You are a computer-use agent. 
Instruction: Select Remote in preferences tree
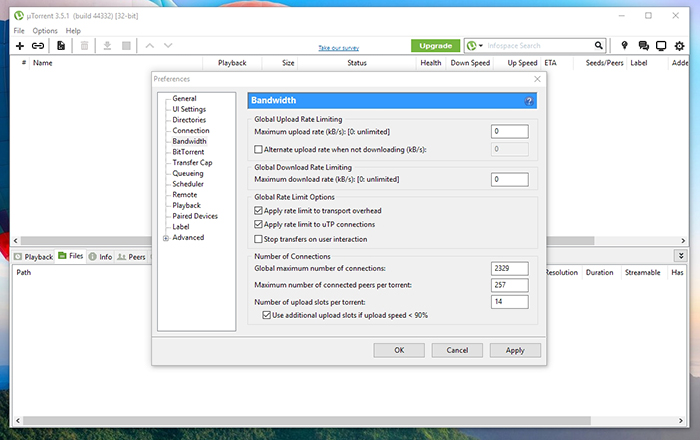[x=185, y=195]
